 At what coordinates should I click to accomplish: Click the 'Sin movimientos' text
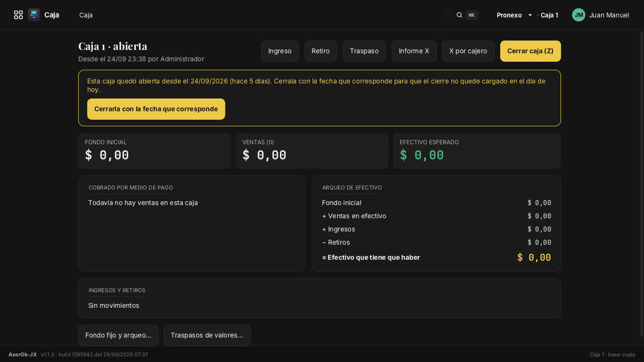pos(114,305)
